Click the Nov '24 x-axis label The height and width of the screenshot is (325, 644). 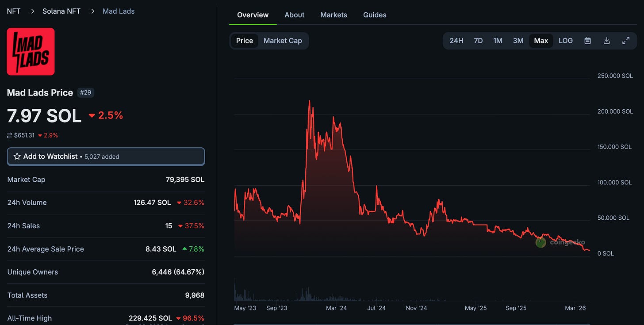click(x=416, y=308)
